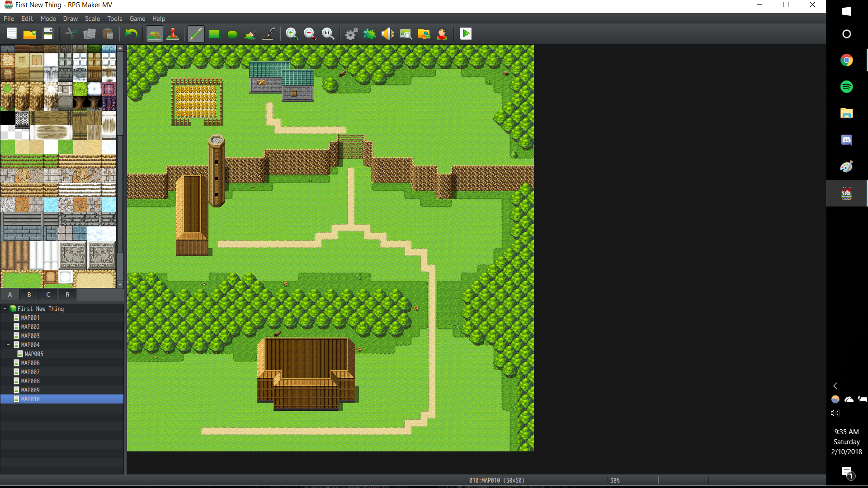The width and height of the screenshot is (868, 488).
Task: Collapse the MAP004 tree node
Action: tap(9, 345)
